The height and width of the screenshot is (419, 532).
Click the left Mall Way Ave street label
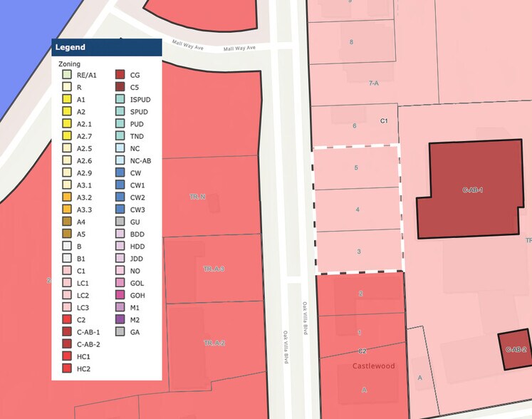187,44
